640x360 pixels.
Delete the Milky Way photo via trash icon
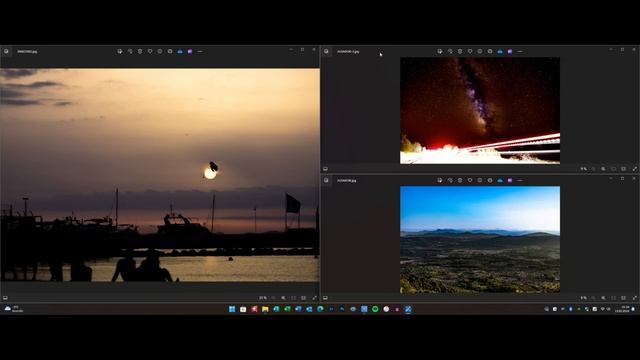(460, 51)
